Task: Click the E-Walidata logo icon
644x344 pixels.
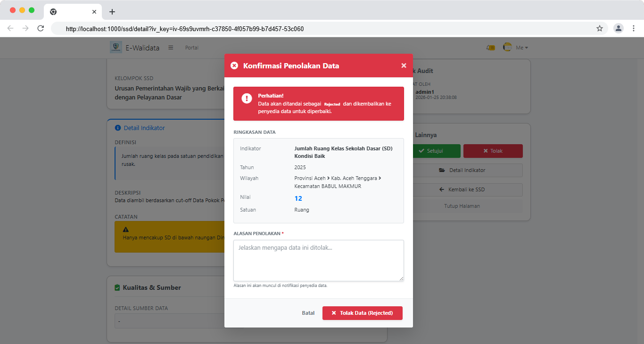Action: click(116, 47)
